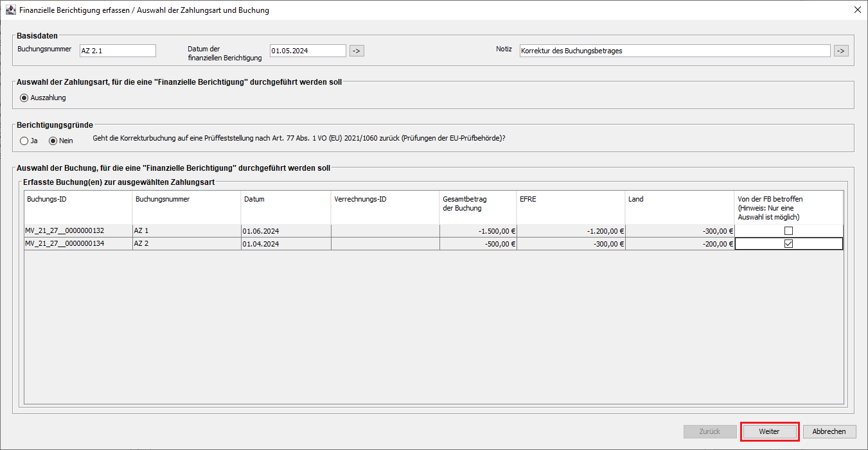Select the row with Buchungs-ID MV_21_27__0000000132
This screenshot has width=868, height=450.
click(78, 231)
